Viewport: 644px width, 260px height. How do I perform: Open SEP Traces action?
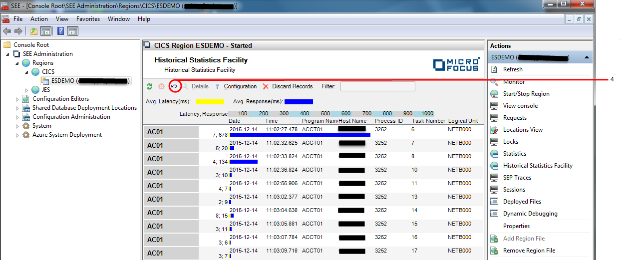pos(517,178)
